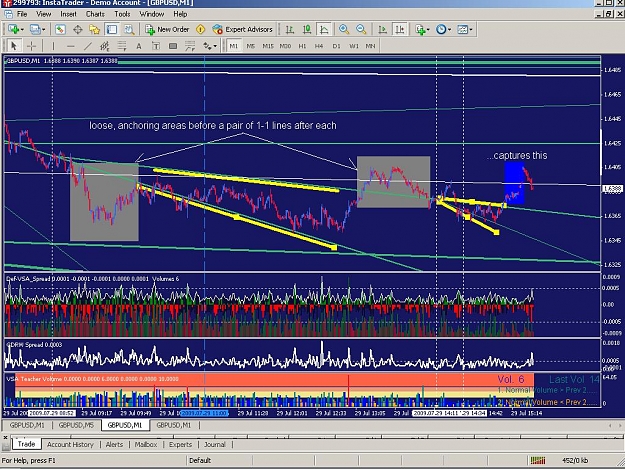Image resolution: width=625 pixels, height=469 pixels.
Task: Toggle line chart display mode
Action: pyautogui.click(x=324, y=29)
